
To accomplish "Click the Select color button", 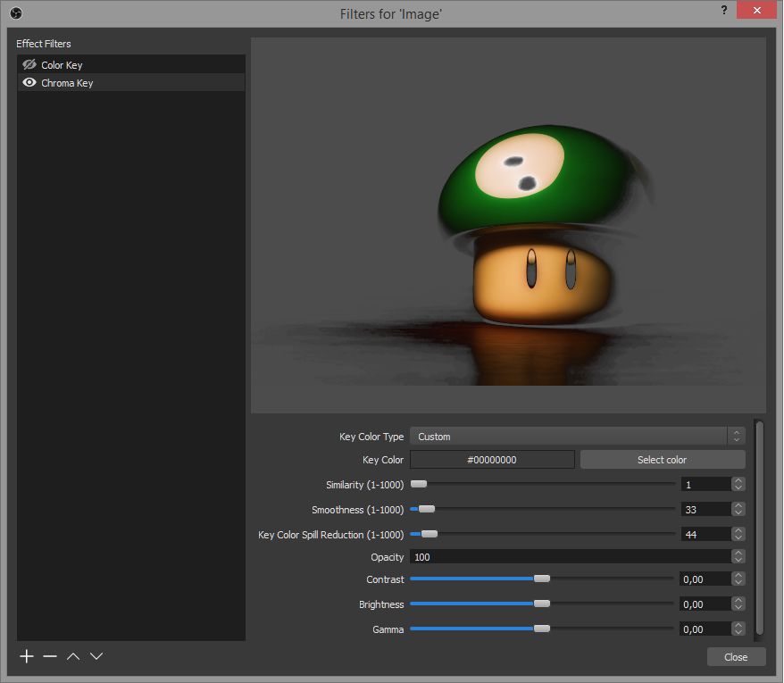I will pyautogui.click(x=663, y=459).
